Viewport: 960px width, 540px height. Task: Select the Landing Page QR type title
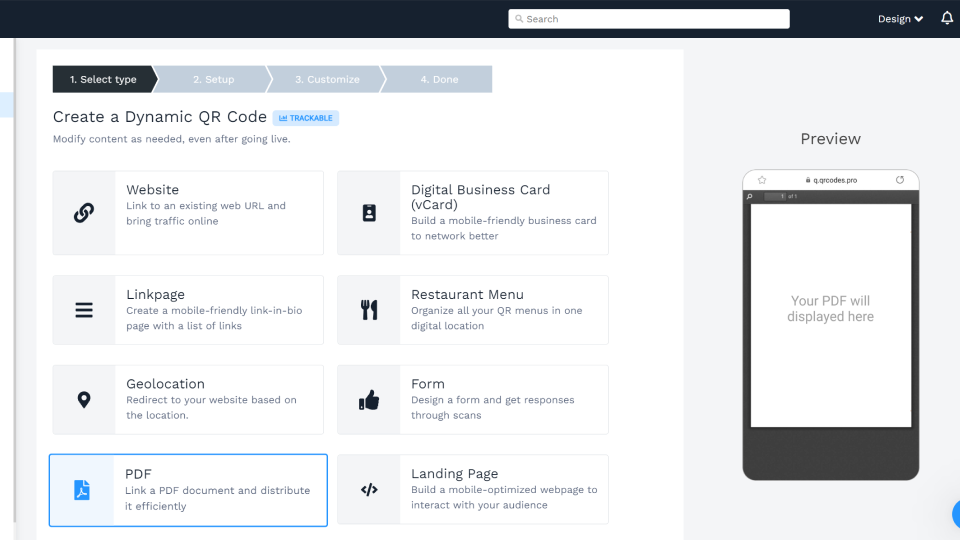tap(454, 474)
